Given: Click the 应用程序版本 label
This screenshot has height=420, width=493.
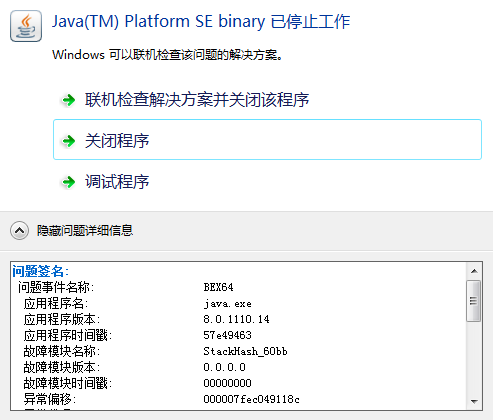Looking at the screenshot, I should tap(62, 319).
